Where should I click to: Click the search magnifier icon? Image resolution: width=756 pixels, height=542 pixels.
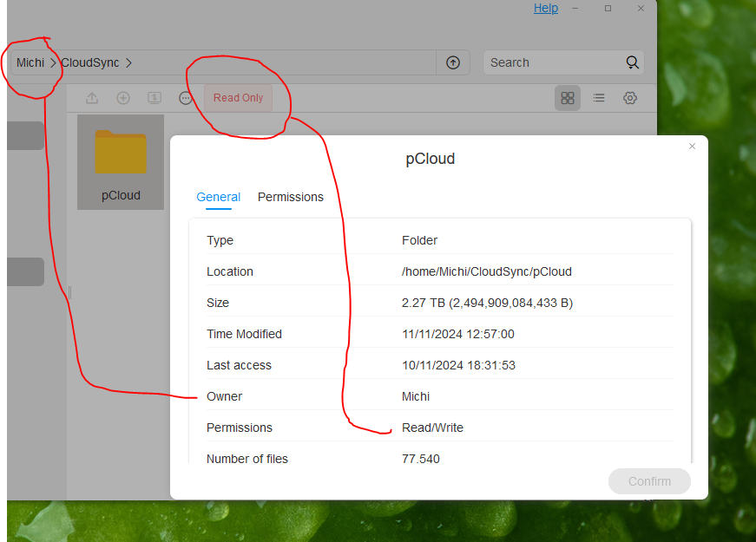[x=632, y=62]
